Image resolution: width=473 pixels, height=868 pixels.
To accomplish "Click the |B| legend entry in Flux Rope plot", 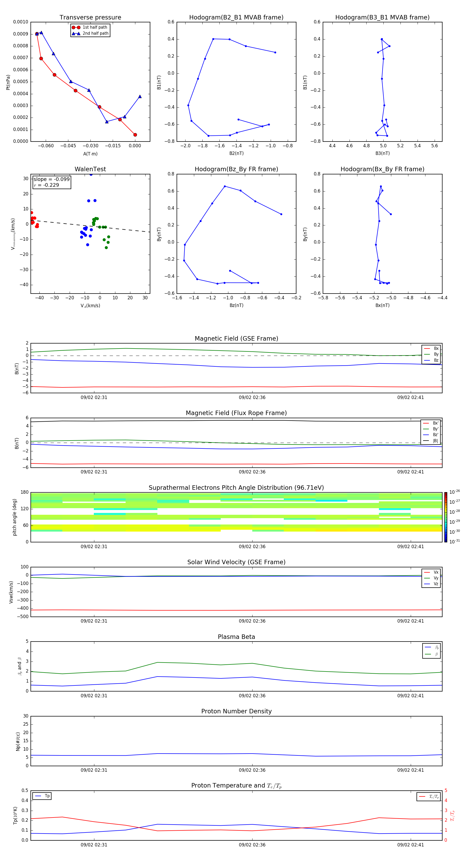I will (x=431, y=441).
